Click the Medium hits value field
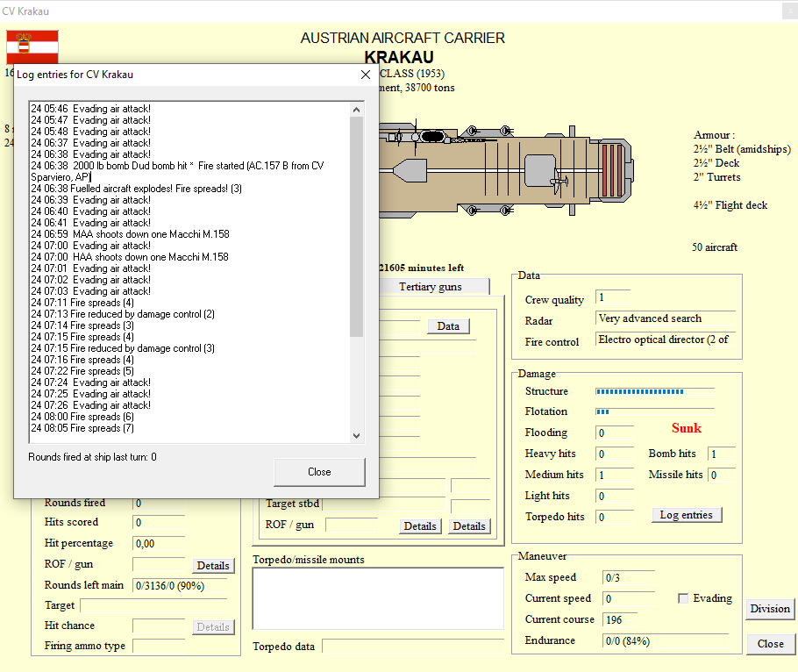This screenshot has height=672, width=798. (x=615, y=475)
